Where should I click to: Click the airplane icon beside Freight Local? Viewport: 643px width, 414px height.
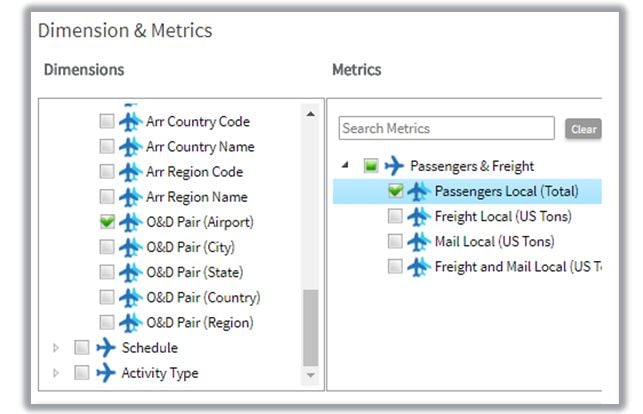coord(419,216)
